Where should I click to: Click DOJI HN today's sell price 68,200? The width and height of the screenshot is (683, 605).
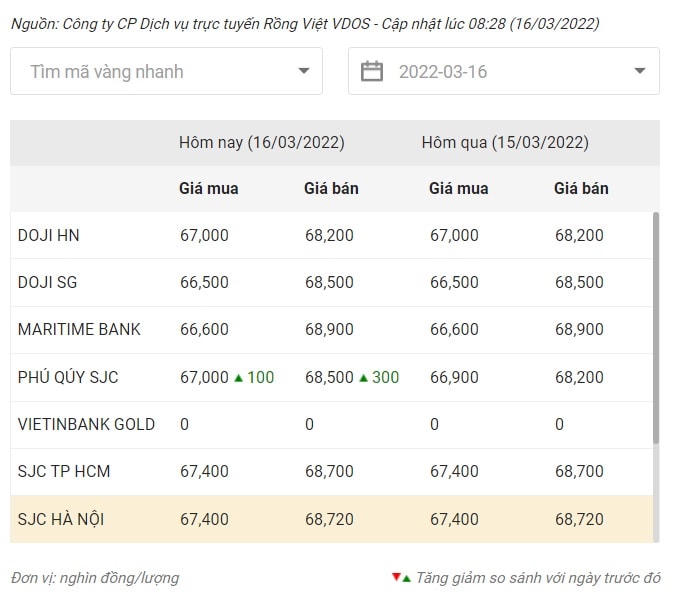click(329, 236)
